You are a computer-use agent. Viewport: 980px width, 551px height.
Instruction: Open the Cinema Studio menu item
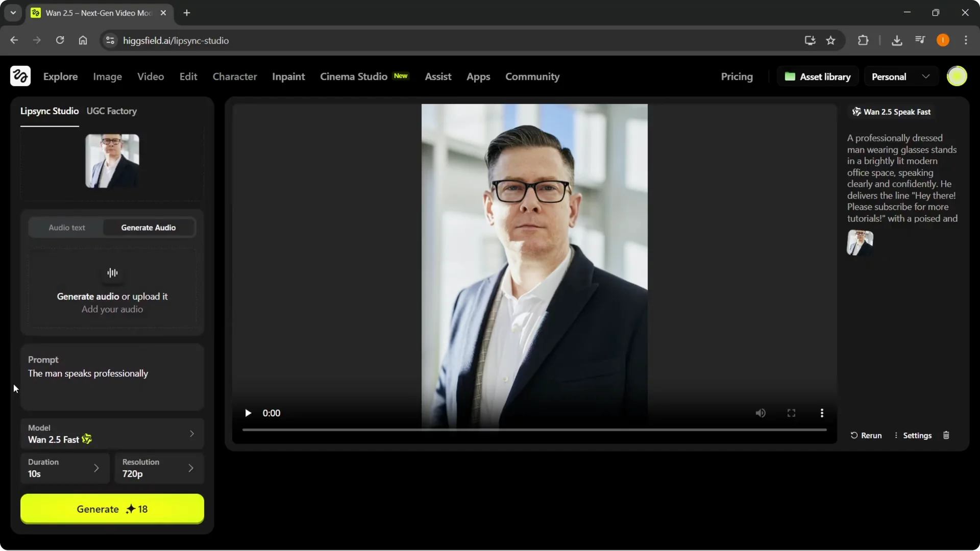click(354, 77)
